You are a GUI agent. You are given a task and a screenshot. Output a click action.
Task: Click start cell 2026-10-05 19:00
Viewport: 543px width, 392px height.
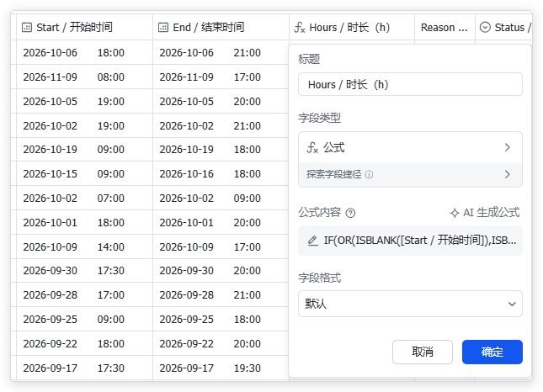(x=84, y=102)
